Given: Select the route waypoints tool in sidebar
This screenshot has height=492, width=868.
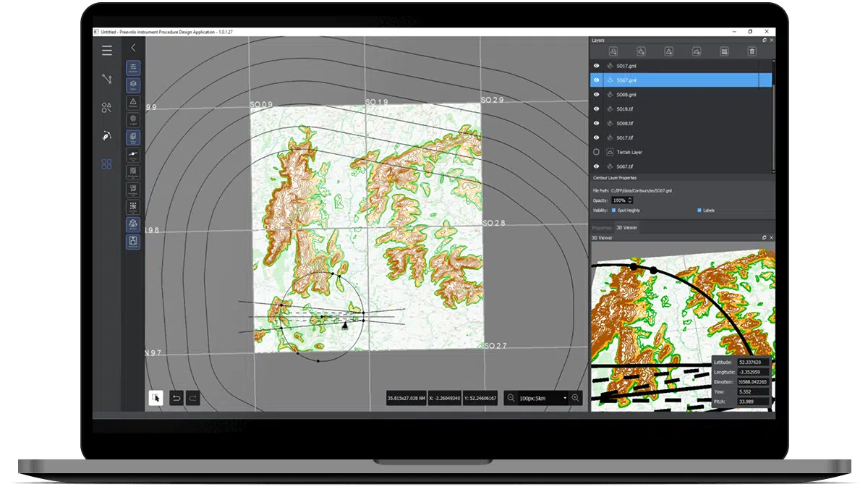Looking at the screenshot, I should click(x=107, y=78).
